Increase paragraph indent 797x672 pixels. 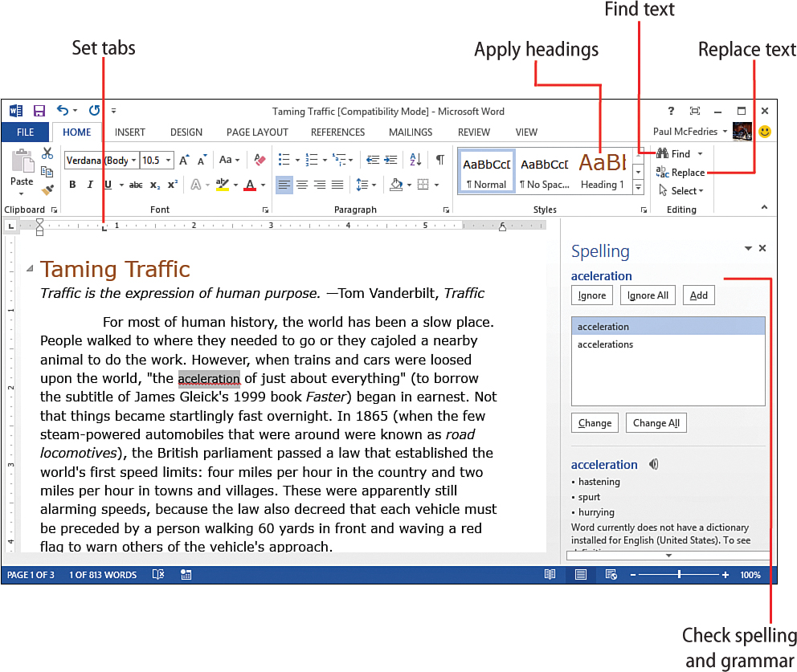point(391,160)
